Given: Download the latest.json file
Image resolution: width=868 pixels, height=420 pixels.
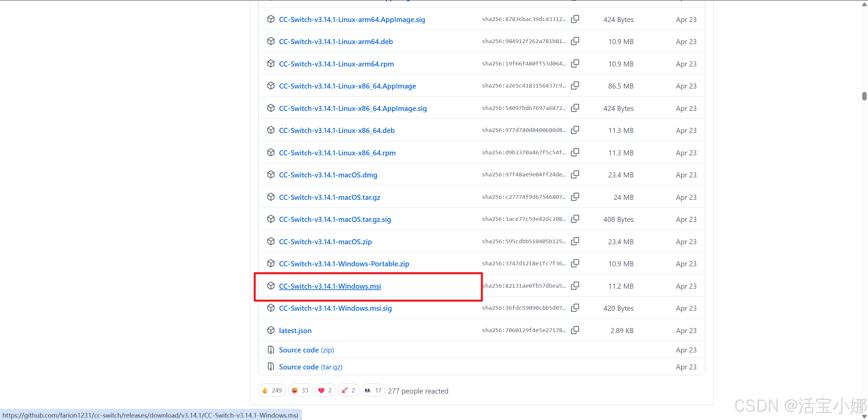Looking at the screenshot, I should (x=295, y=331).
